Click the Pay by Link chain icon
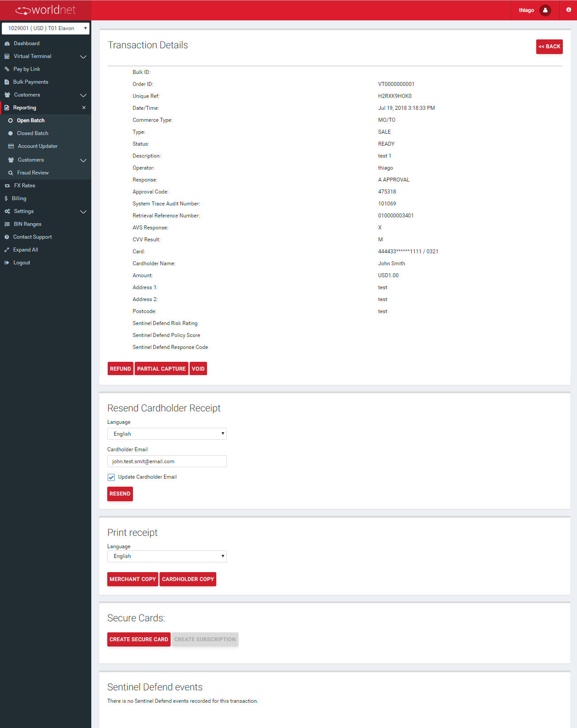Image resolution: width=577 pixels, height=728 pixels. pyautogui.click(x=7, y=69)
